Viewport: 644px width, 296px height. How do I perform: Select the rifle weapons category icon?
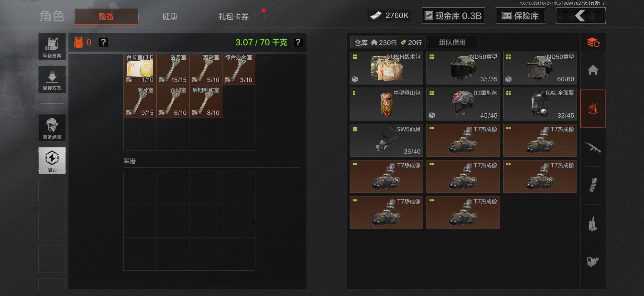coord(593,147)
